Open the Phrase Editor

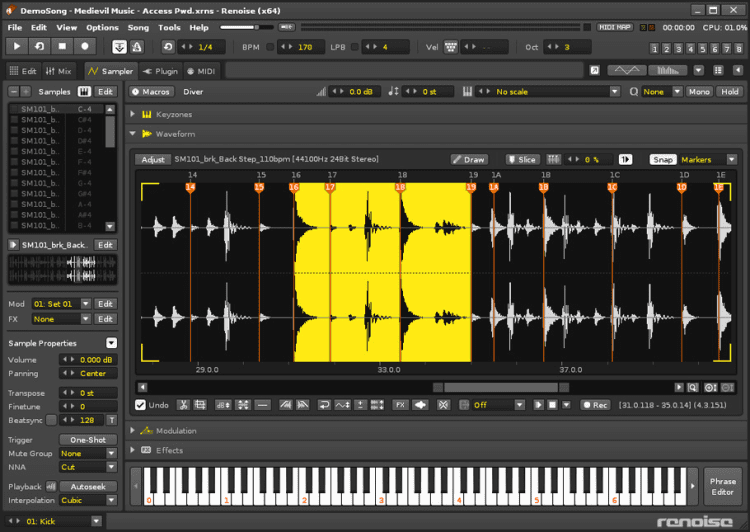point(722,487)
